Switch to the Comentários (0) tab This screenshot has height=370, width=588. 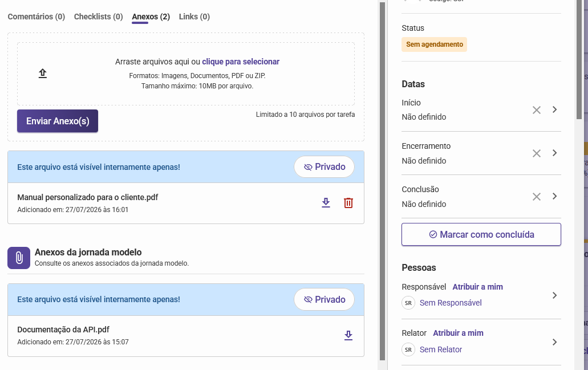tap(37, 17)
